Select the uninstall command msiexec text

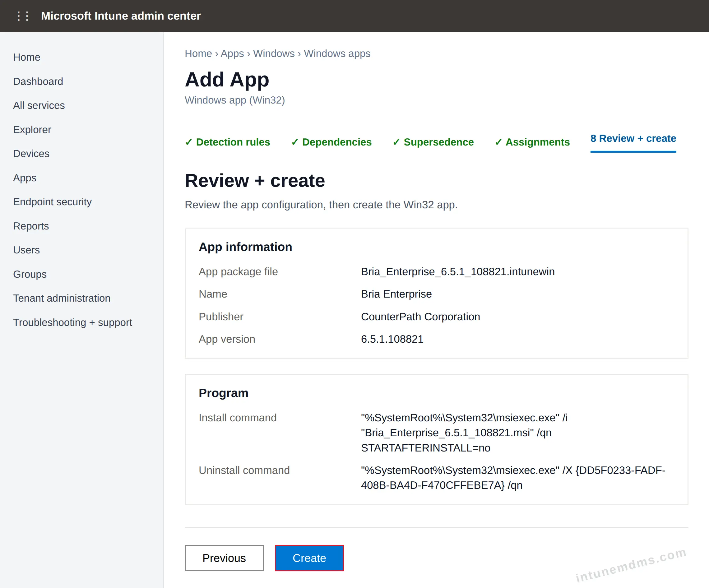click(513, 478)
